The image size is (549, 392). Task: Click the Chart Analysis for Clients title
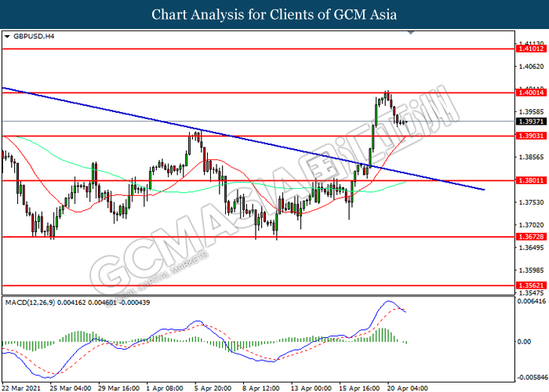click(274, 15)
